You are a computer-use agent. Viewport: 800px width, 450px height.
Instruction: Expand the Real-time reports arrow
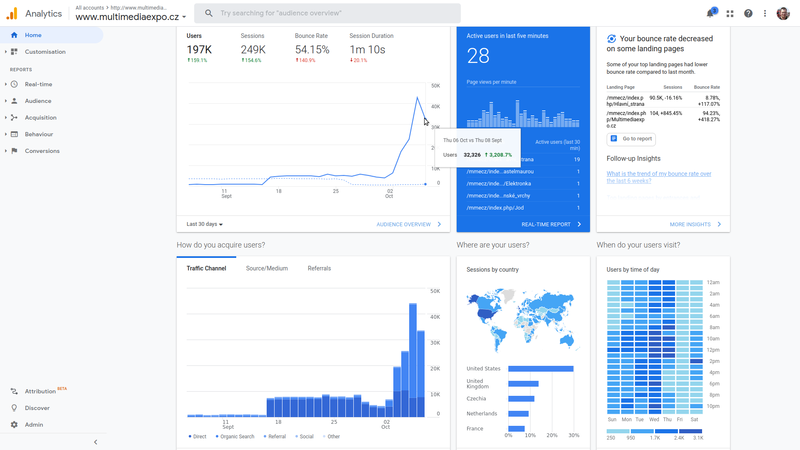[6, 84]
